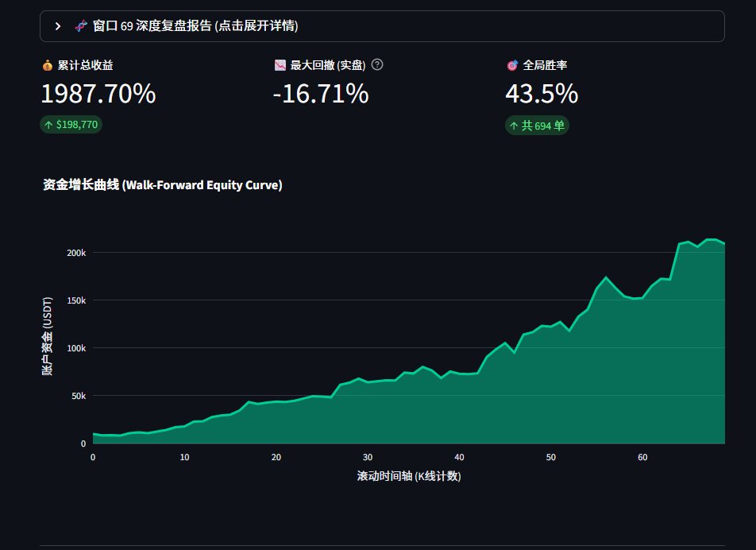
Task: Click the 滚动时间轴 x-axis label
Action: (x=409, y=476)
